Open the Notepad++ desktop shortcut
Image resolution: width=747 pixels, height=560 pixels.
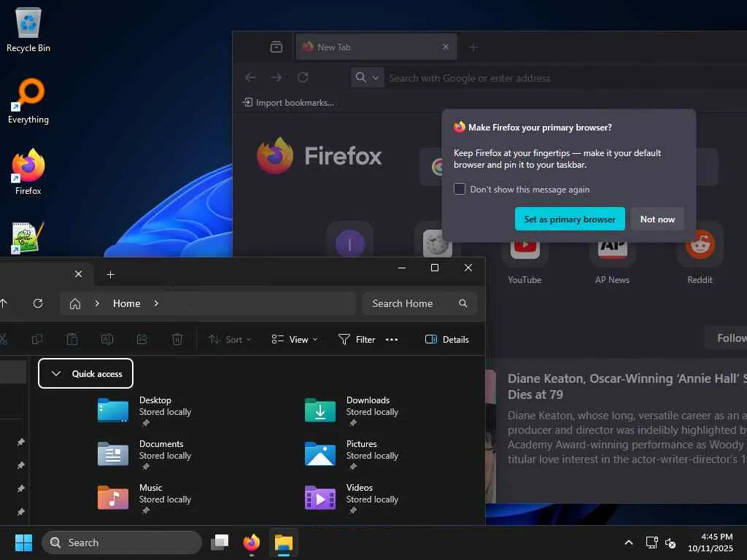(27, 237)
